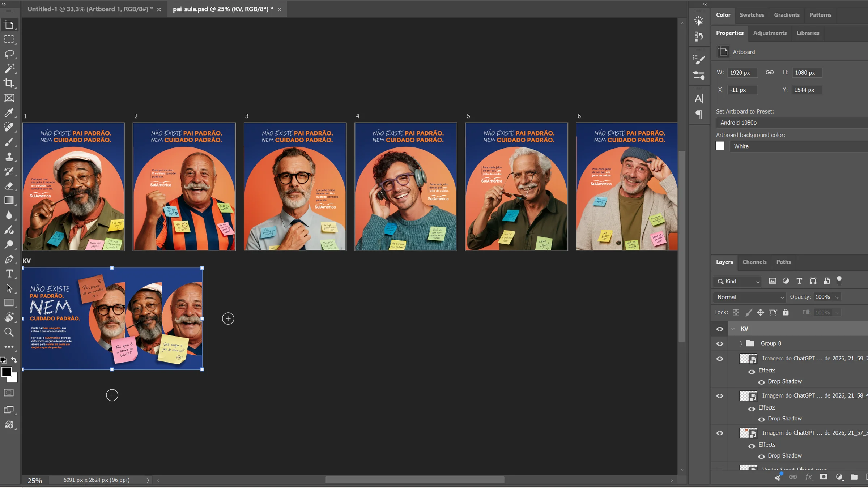Select the Eraser tool
868x488 pixels.
[x=9, y=186]
